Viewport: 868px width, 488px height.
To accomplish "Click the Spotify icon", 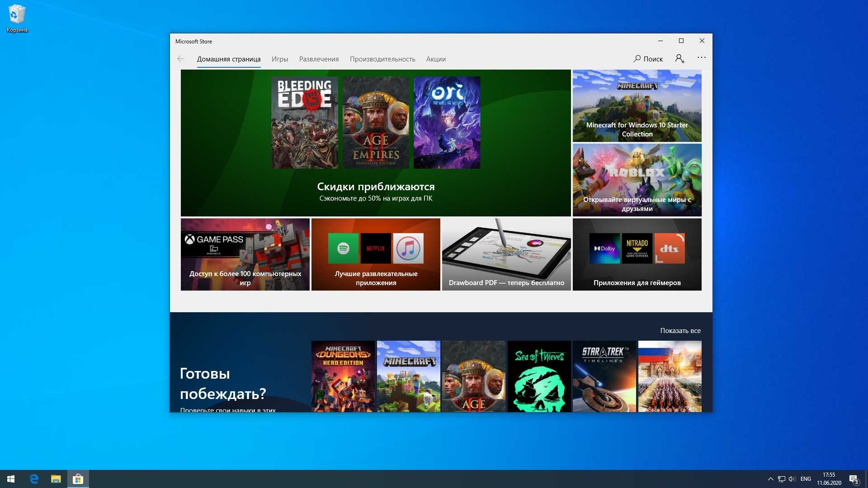I will 343,248.
